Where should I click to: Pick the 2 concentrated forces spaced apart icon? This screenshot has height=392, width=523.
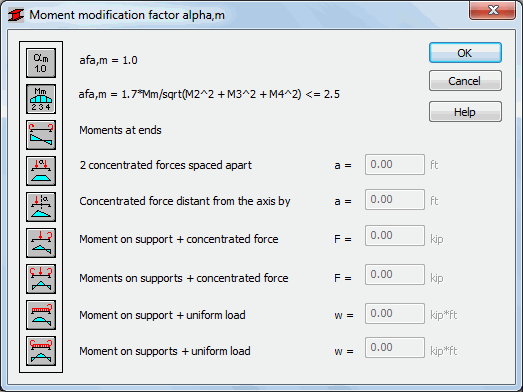(41, 171)
